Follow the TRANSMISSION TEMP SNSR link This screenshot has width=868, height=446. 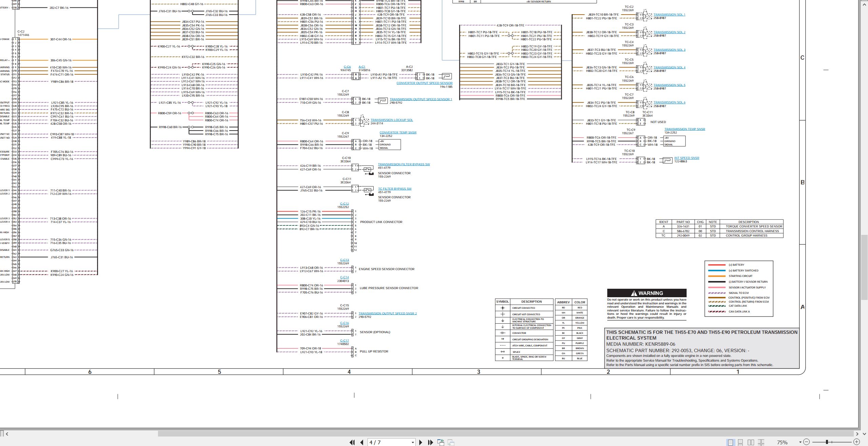coord(685,129)
